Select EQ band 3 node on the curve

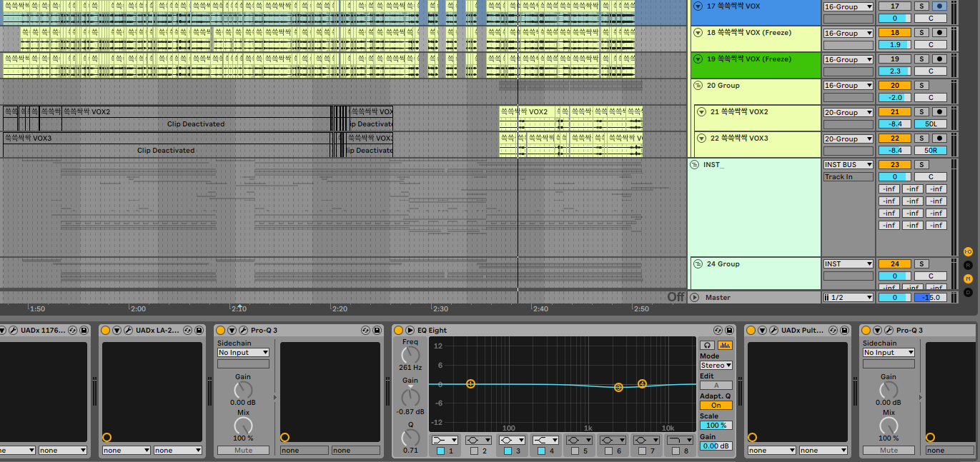click(x=618, y=387)
